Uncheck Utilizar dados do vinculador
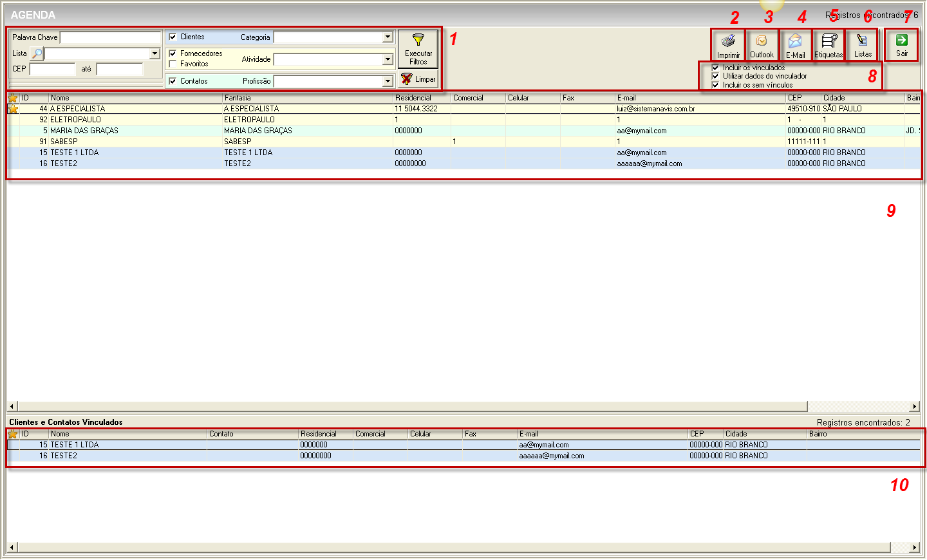The height and width of the screenshot is (560, 927). (x=715, y=76)
